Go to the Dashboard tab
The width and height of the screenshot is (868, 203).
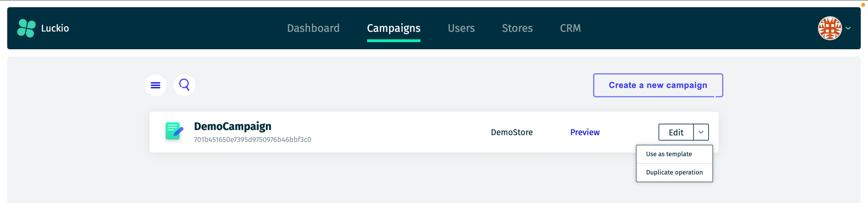[313, 28]
